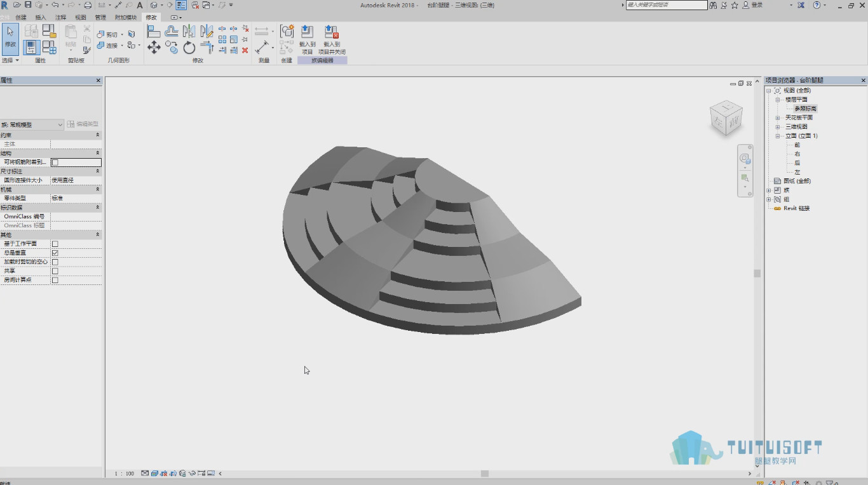868x485 pixels.
Task: Click the Zoom region navigation icon
Action: click(x=745, y=178)
